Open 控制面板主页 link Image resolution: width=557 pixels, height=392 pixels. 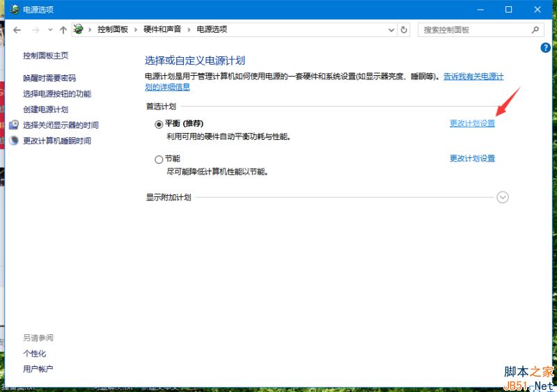[45, 56]
